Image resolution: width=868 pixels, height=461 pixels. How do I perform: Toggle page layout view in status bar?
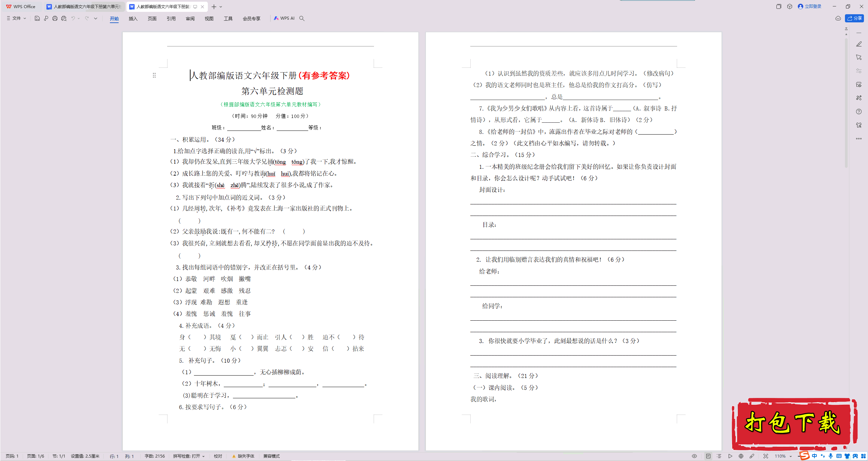click(x=708, y=456)
